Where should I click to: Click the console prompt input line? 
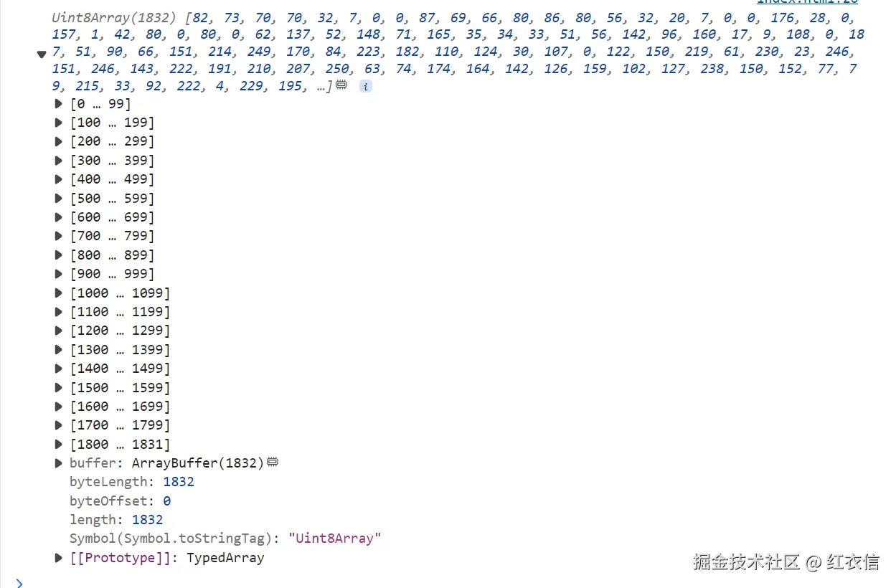point(430,582)
